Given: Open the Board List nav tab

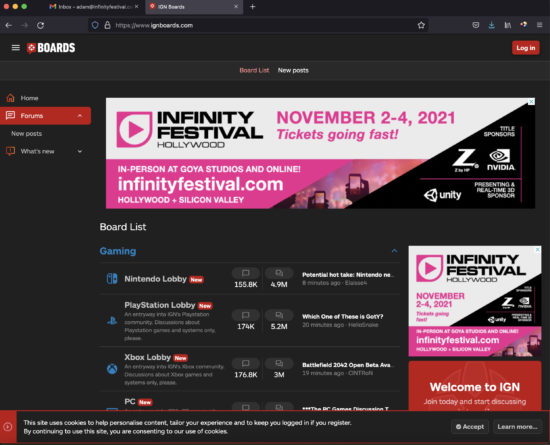Looking at the screenshot, I should click(x=254, y=70).
